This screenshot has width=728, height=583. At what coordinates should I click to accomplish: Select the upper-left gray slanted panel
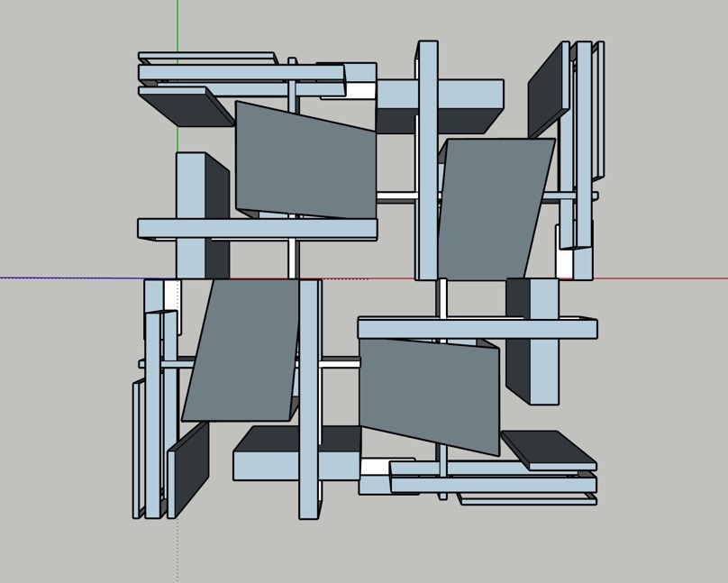pos(306,162)
